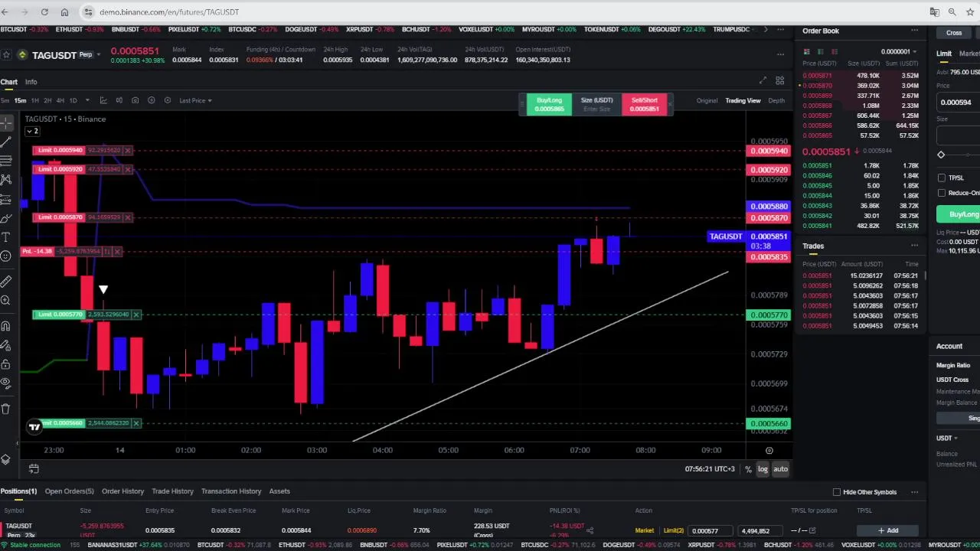Expand more timeframe intervals dropdown

(87, 100)
